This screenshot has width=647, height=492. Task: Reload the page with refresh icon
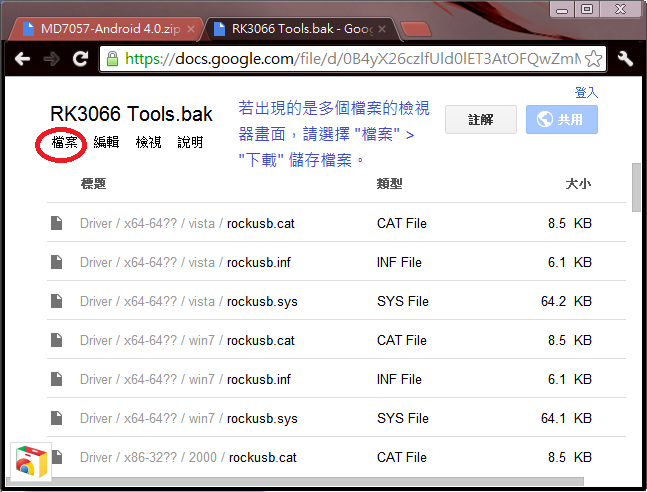point(80,59)
